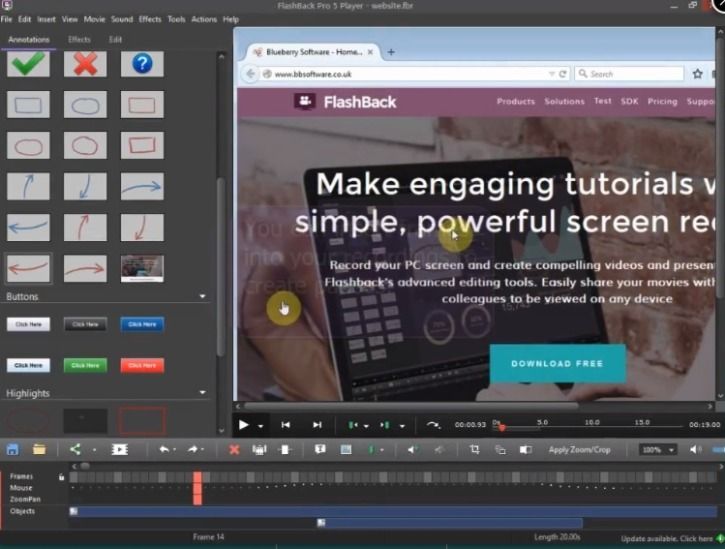The width and height of the screenshot is (725, 549).
Task: Select the blue question mark annotation
Action: (x=142, y=64)
